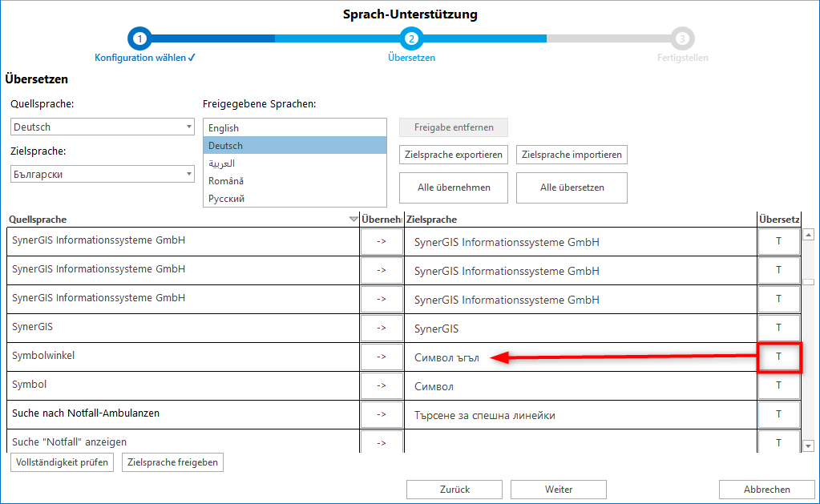Click the sort arrow in Quellsprache column header
Image resolution: width=820 pixels, height=504 pixels.
(353, 220)
